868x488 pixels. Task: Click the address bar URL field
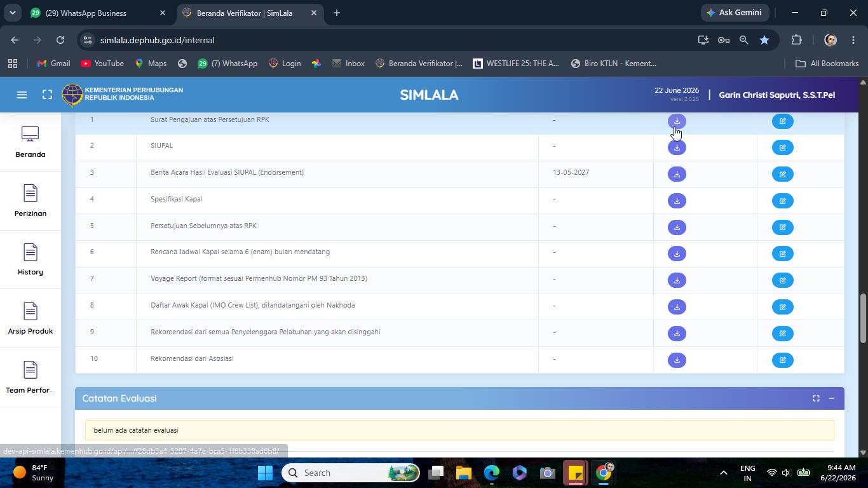point(381,40)
